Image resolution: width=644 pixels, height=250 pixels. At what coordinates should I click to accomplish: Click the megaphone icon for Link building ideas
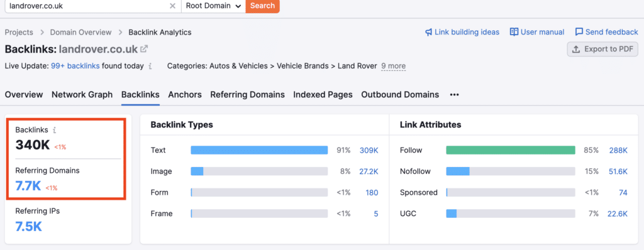(x=428, y=32)
